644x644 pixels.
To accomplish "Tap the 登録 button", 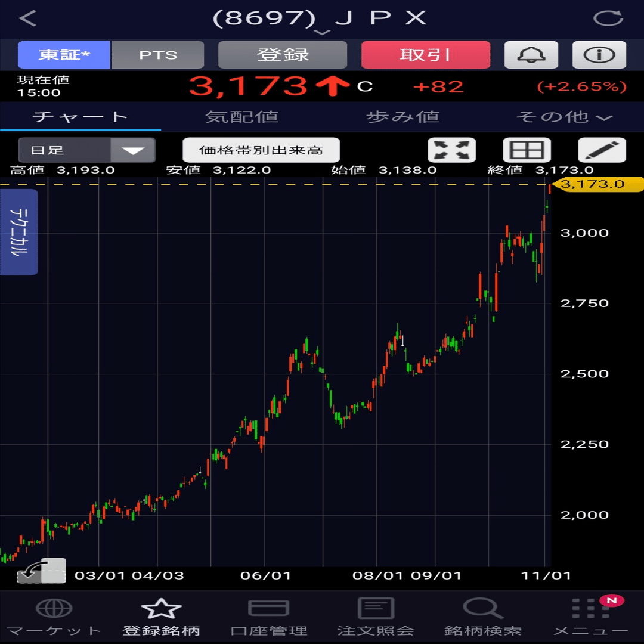I will tap(283, 55).
